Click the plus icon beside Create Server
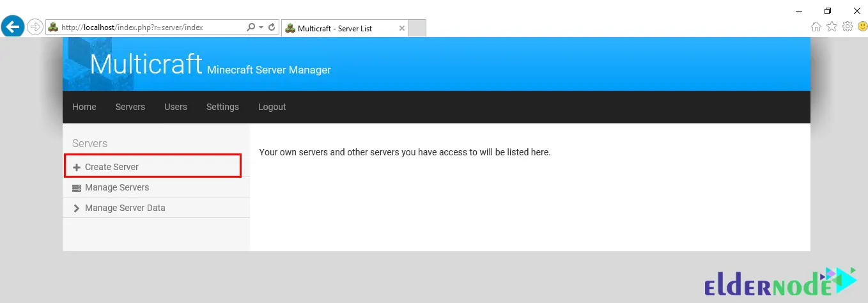The image size is (868, 303). (x=77, y=167)
